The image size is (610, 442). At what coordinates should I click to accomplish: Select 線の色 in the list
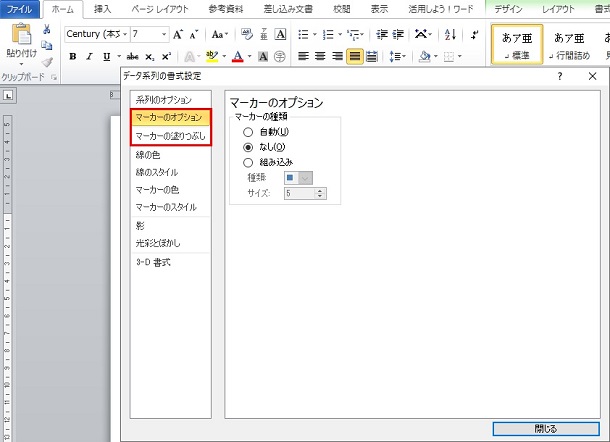[170, 155]
